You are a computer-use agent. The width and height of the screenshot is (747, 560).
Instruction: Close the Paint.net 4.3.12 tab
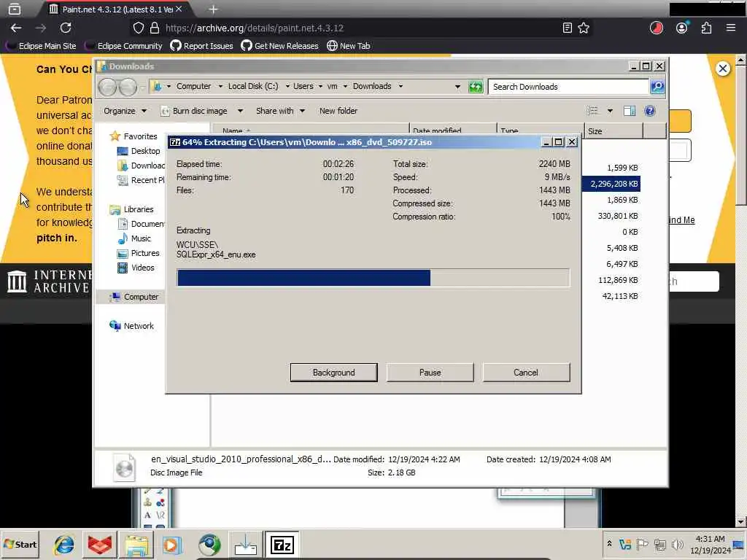[179, 9]
